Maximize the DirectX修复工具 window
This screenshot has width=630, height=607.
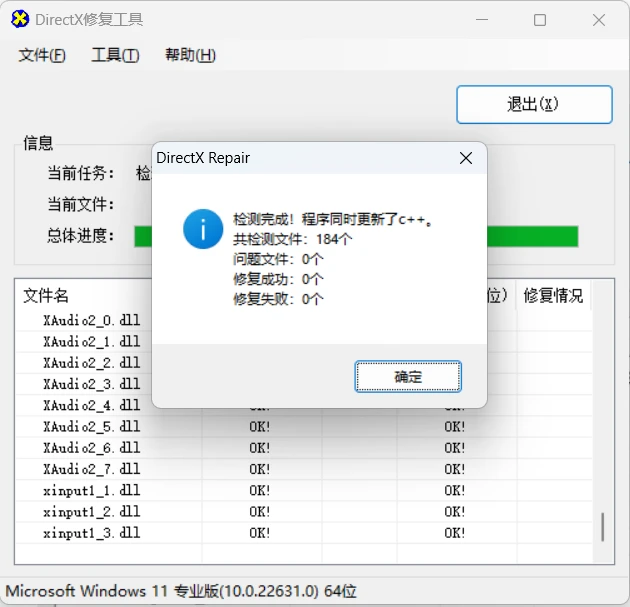pyautogui.click(x=540, y=20)
